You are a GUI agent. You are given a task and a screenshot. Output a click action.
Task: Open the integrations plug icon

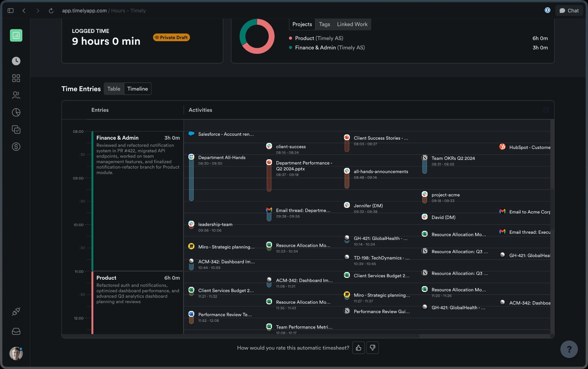pyautogui.click(x=16, y=311)
